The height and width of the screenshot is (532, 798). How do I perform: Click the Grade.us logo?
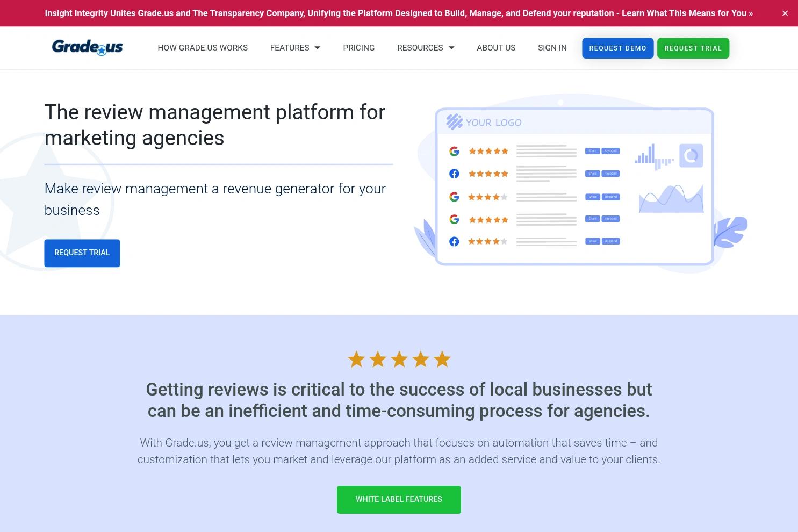click(x=87, y=47)
